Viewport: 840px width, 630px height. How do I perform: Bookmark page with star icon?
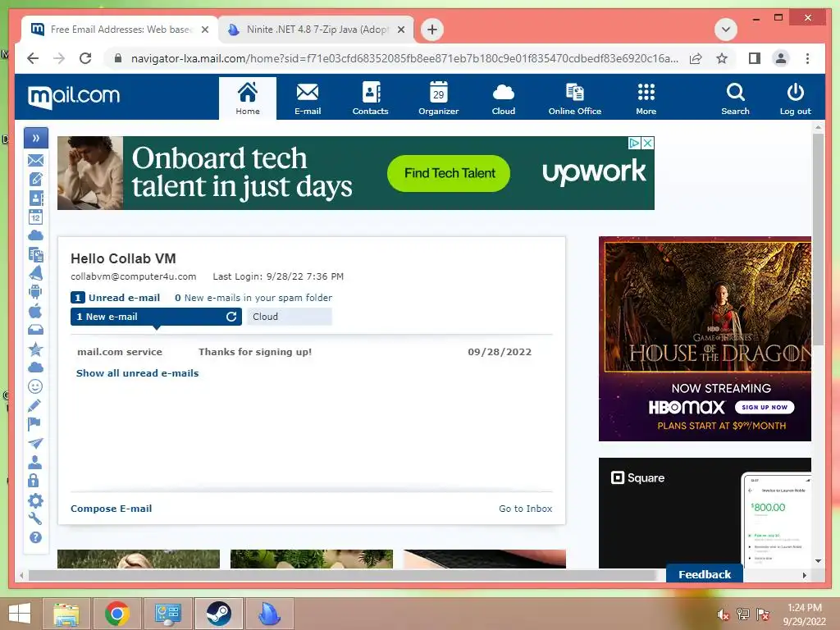click(722, 58)
